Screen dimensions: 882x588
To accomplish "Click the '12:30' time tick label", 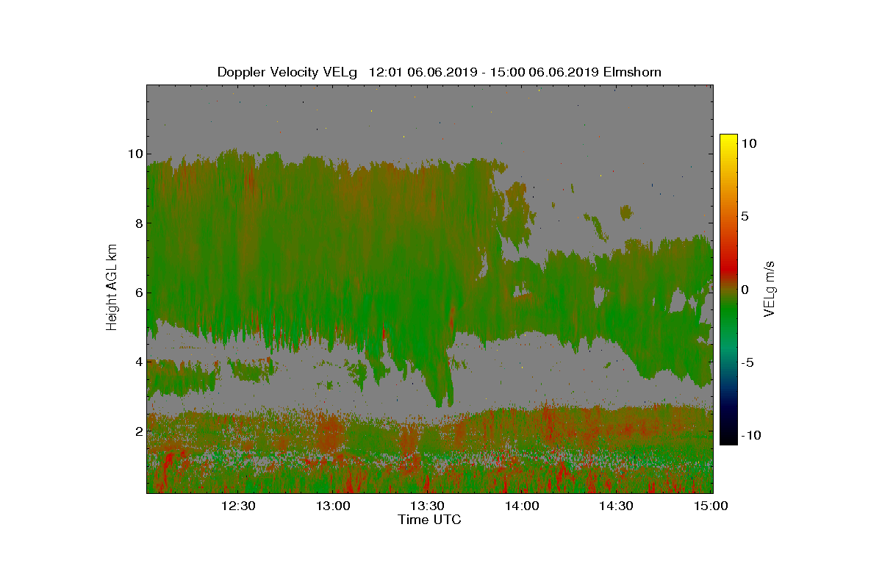I will [238, 506].
